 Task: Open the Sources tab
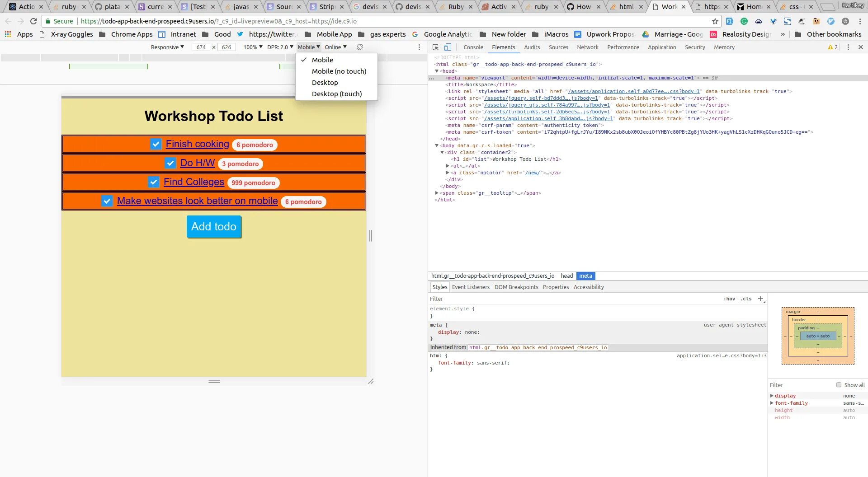click(558, 47)
